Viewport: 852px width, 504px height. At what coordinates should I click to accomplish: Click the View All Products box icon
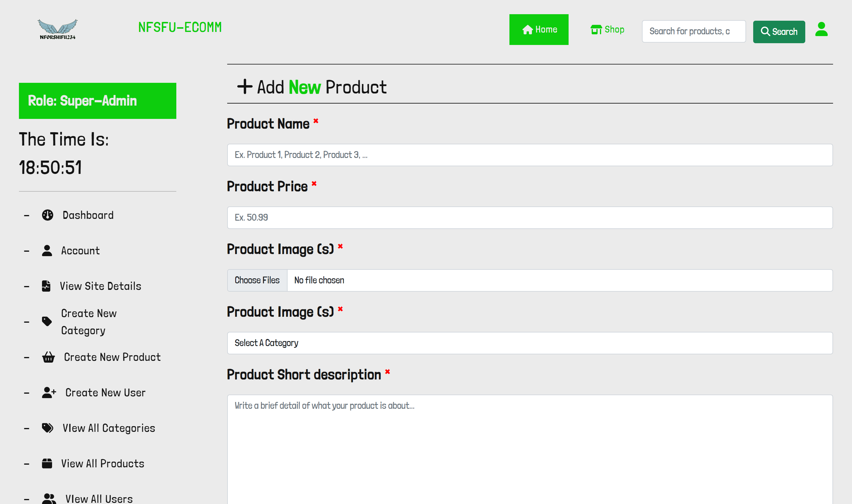(47, 463)
